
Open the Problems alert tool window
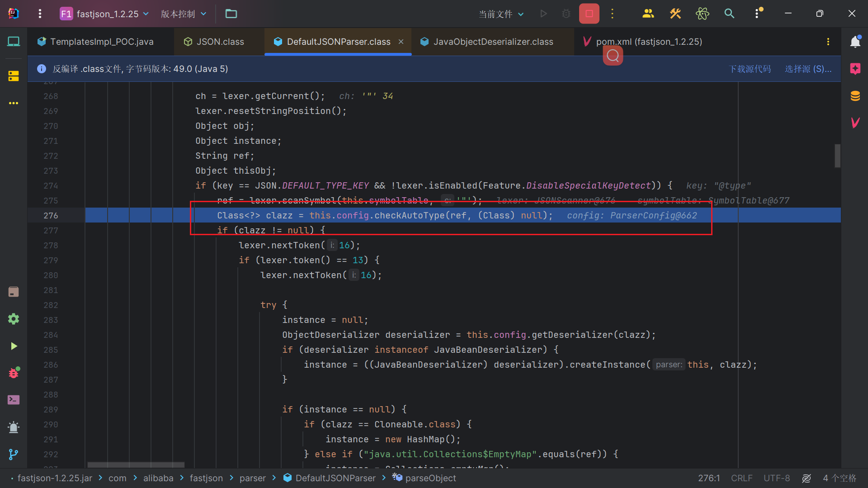coord(14,427)
